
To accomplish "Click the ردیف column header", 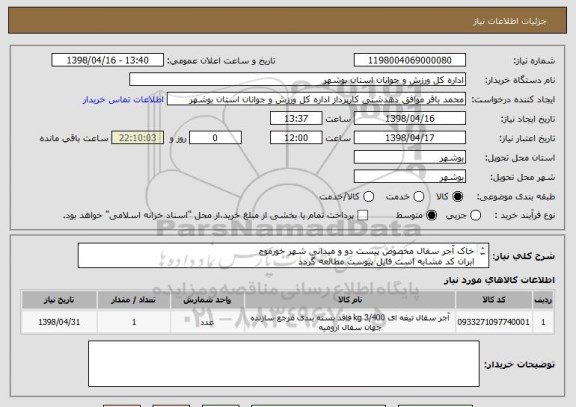I will point(543,300).
